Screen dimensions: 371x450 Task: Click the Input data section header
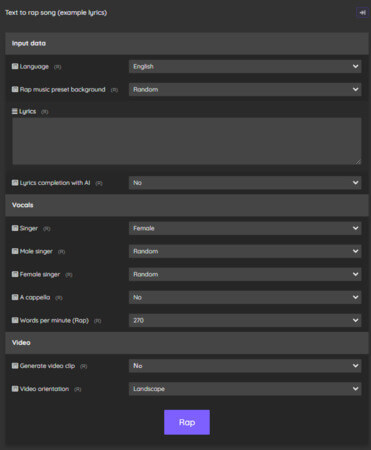187,43
